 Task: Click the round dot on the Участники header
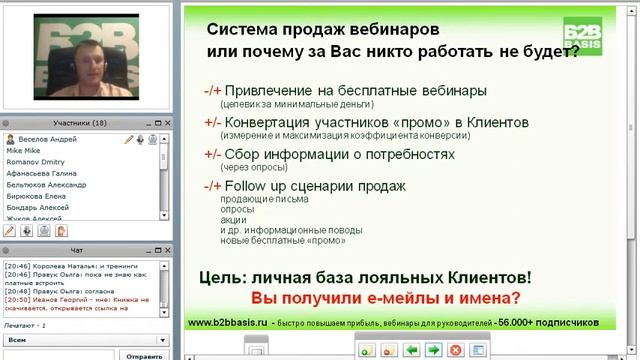[x=6, y=123]
